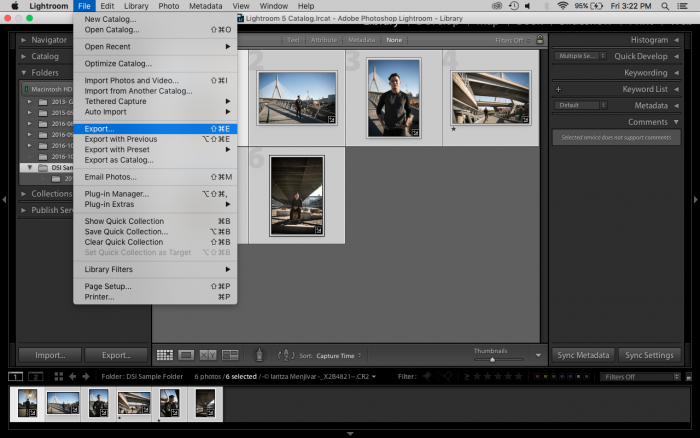The width and height of the screenshot is (700, 438).
Task: Open the Metadata menu in menu bar
Action: (205, 6)
